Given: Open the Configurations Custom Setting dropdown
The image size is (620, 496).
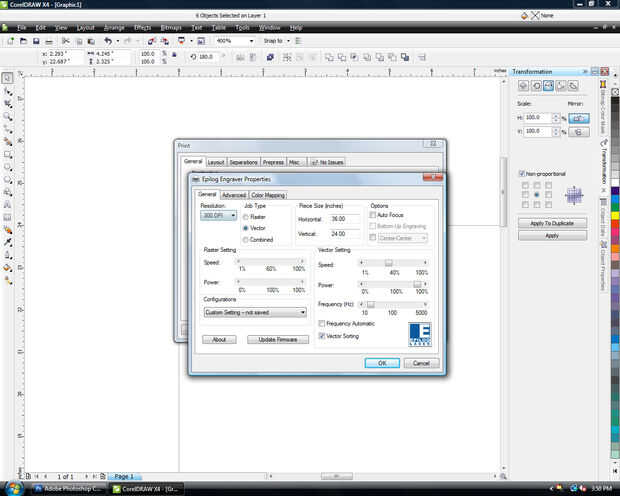Looking at the screenshot, I should tap(255, 312).
